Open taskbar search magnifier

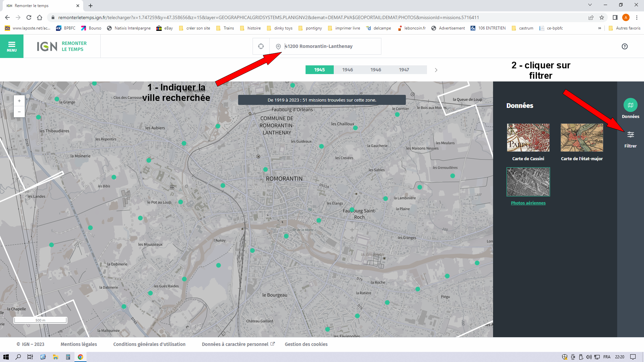pos(18,357)
